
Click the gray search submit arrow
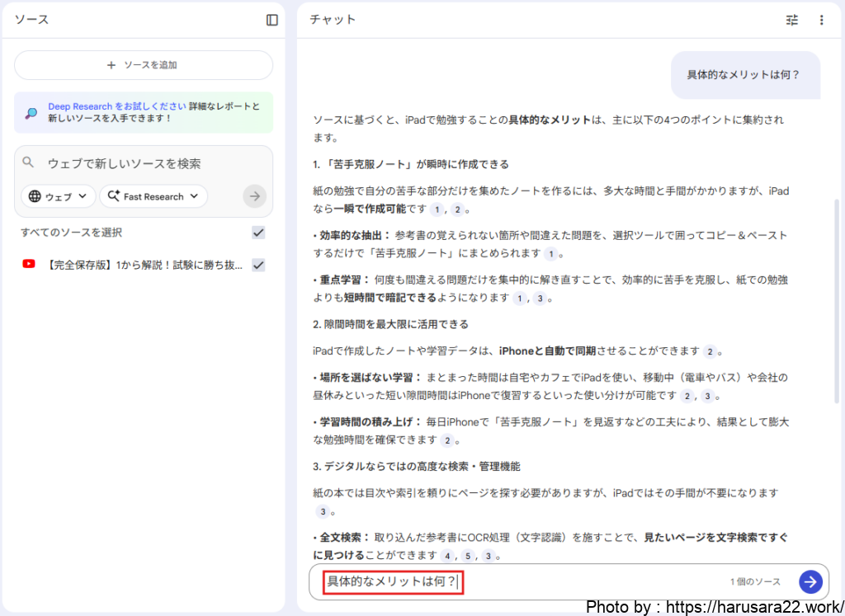point(255,196)
